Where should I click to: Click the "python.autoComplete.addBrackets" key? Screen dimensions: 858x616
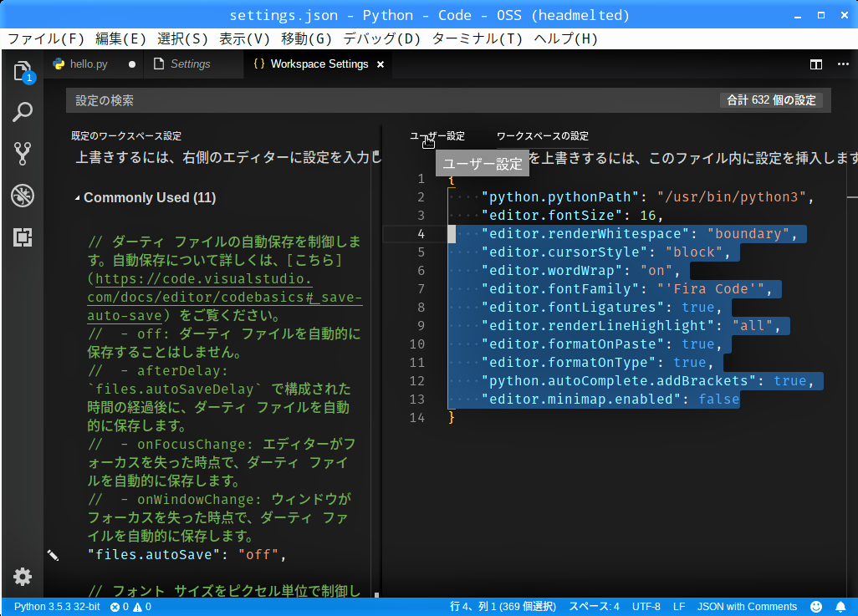[x=619, y=381]
